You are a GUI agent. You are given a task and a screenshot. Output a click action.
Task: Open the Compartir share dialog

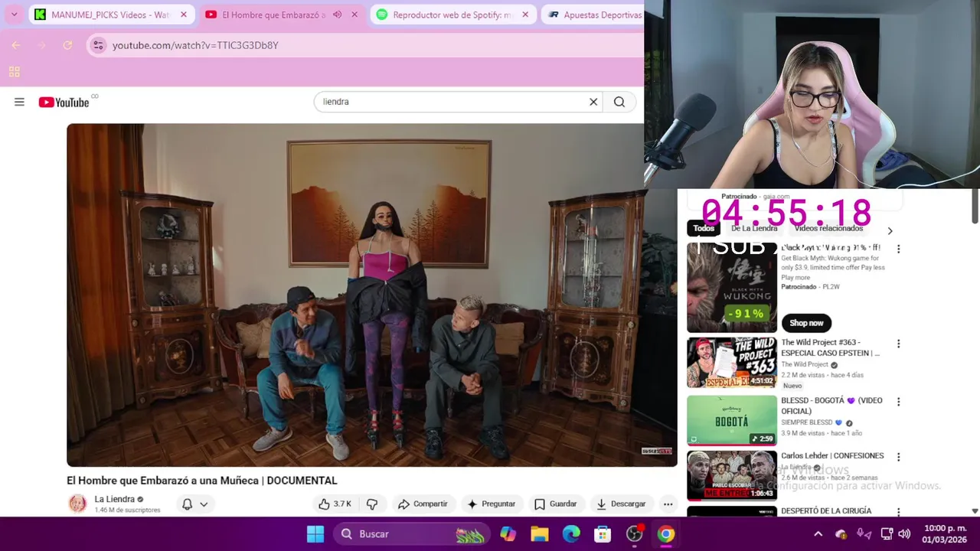click(423, 504)
